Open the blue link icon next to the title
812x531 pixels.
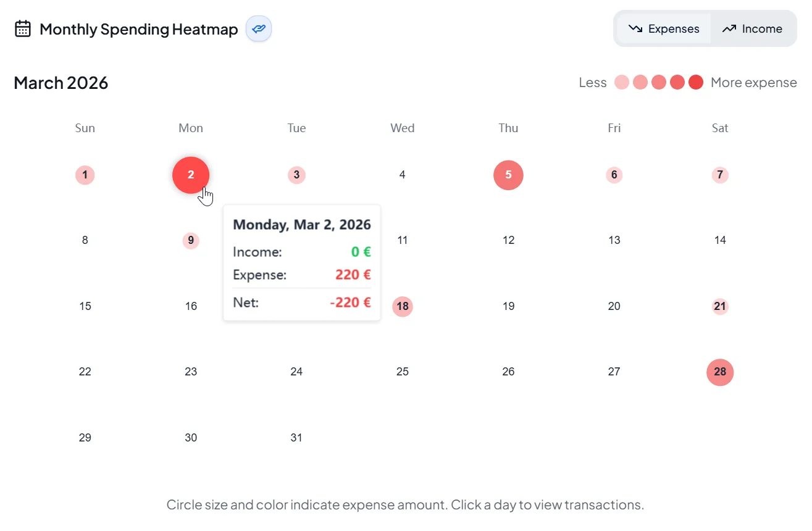click(x=258, y=28)
